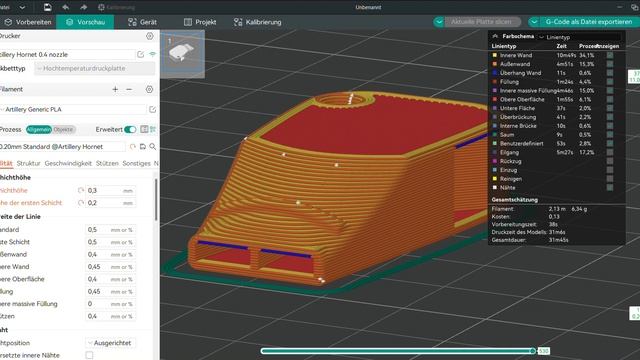This screenshot has height=360, width=640.
Task: Click the Überhang Wand blue color swatch
Action: 495,73
